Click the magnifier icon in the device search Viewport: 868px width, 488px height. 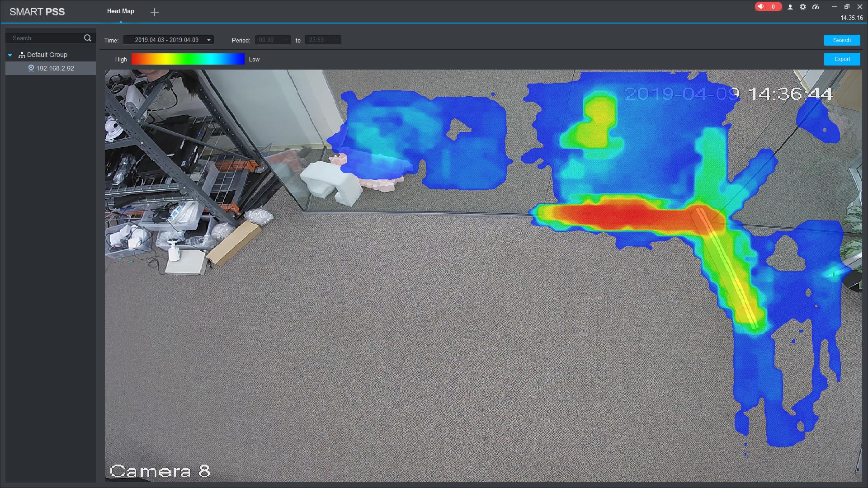tap(88, 38)
